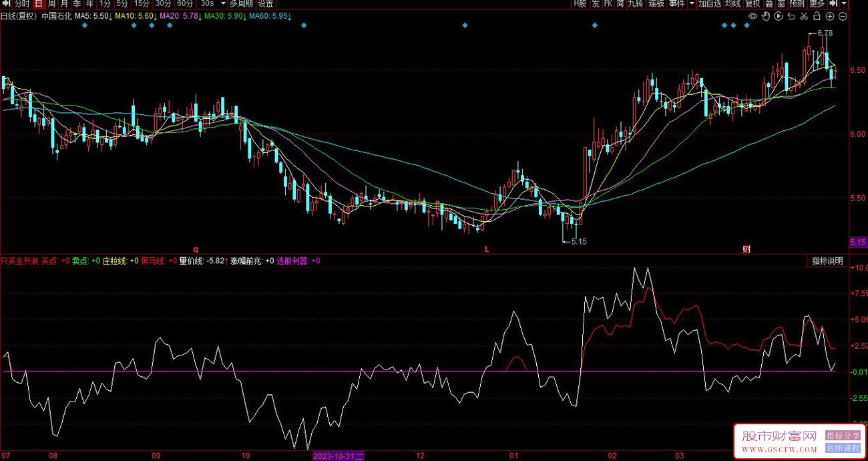
Task: Zoom in with the plus circle icon
Action: 830,16
